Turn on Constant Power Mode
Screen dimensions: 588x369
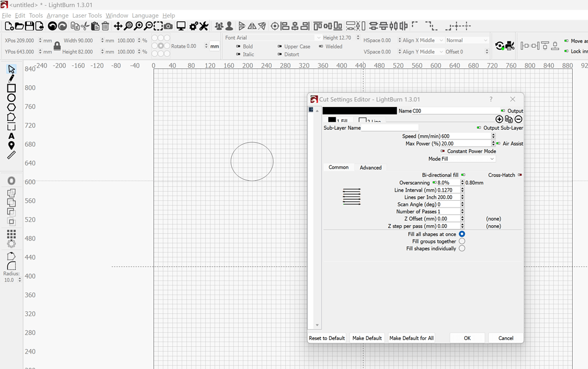point(443,151)
